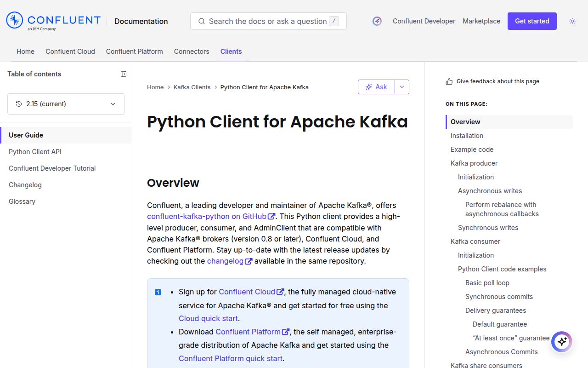Jump to Default guarantee section

500,324
